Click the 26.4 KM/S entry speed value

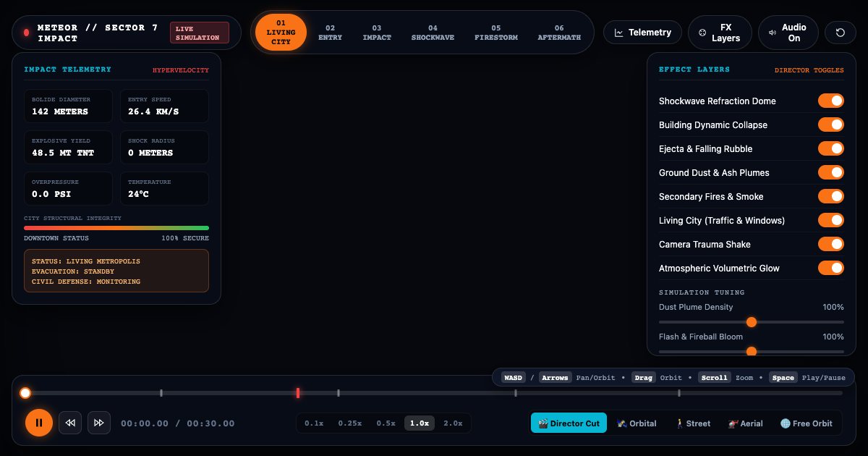tap(153, 111)
